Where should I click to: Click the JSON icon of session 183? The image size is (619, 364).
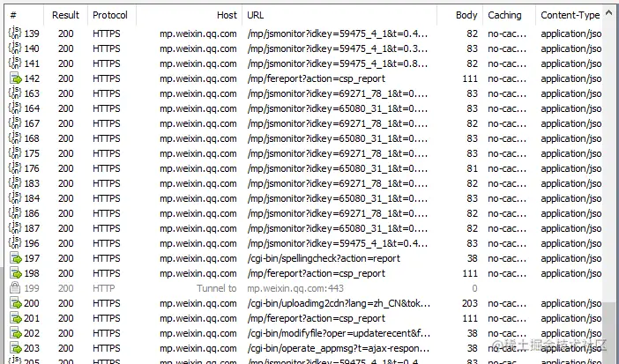[x=15, y=183]
